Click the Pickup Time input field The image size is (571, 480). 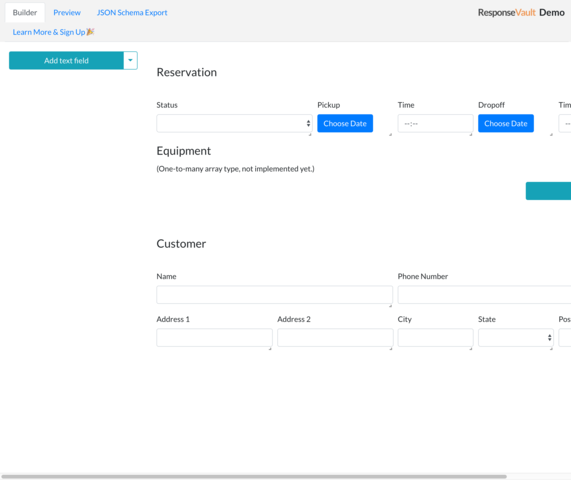[x=435, y=123]
